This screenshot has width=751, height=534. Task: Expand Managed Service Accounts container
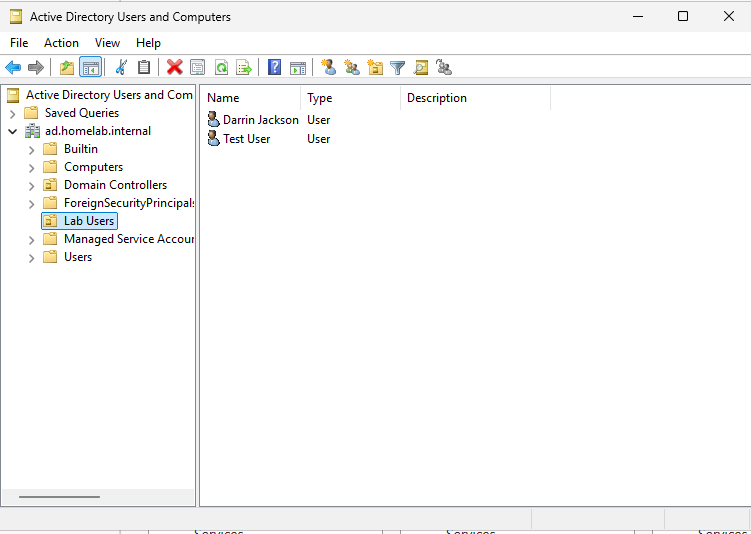(x=32, y=240)
